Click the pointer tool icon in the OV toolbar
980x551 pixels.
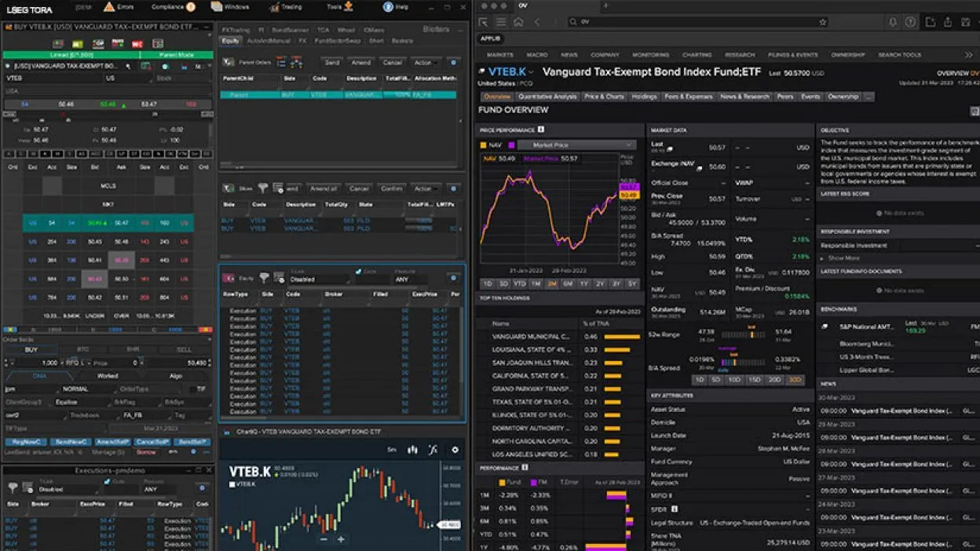[483, 22]
